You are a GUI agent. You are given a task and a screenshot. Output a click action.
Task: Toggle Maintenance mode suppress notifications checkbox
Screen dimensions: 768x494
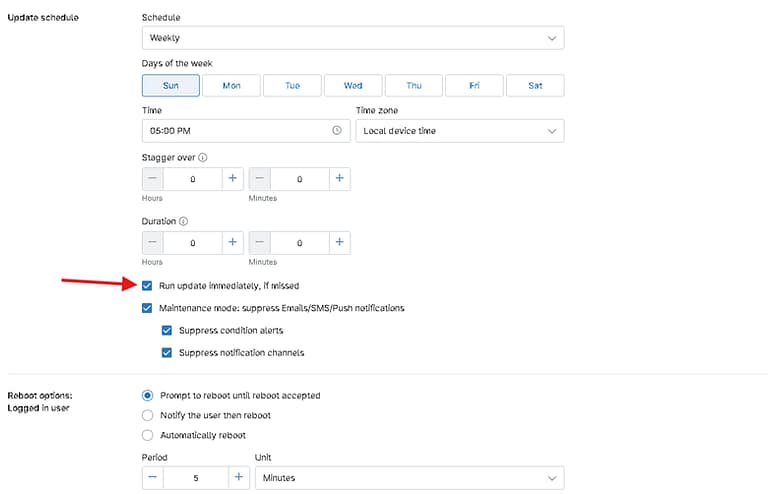click(147, 308)
